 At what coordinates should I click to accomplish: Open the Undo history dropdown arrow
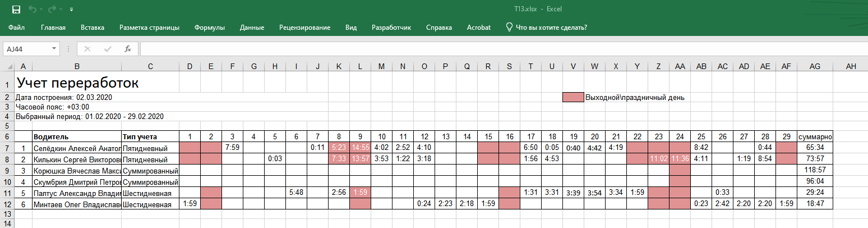point(41,10)
